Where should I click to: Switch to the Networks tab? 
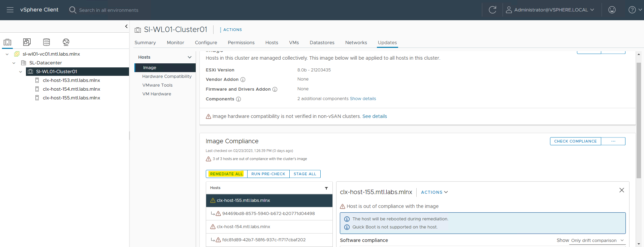tap(356, 42)
